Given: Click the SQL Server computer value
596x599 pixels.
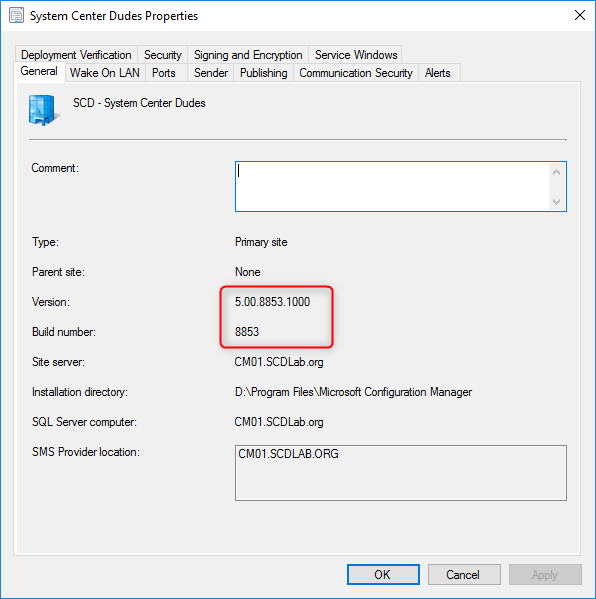Looking at the screenshot, I should coord(279,422).
